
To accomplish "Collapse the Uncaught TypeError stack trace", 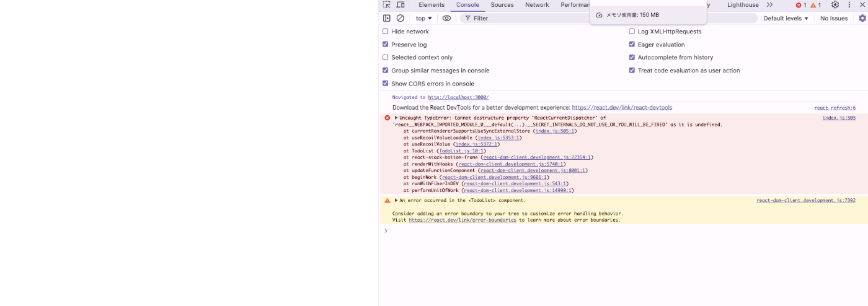I will coord(397,118).
